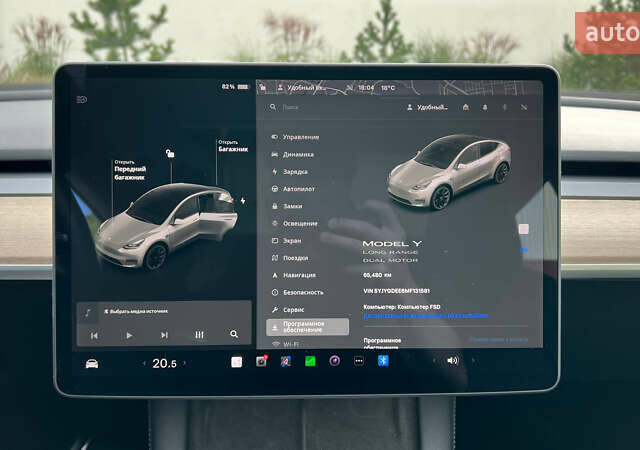
Task: Open the media equalizer icon
Action: point(199,335)
